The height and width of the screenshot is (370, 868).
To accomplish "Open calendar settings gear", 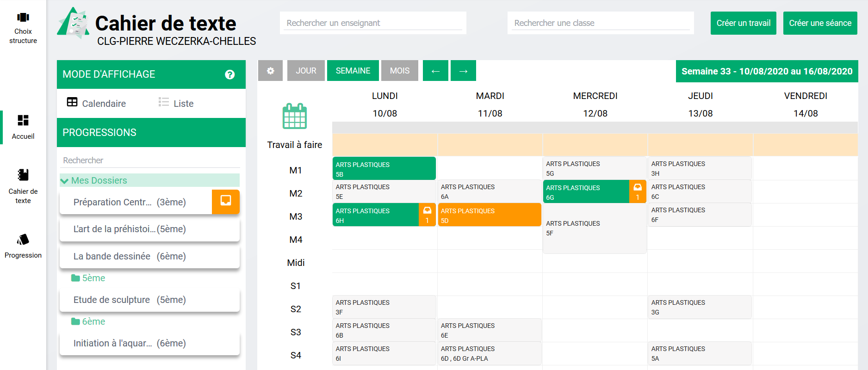I will pyautogui.click(x=270, y=71).
